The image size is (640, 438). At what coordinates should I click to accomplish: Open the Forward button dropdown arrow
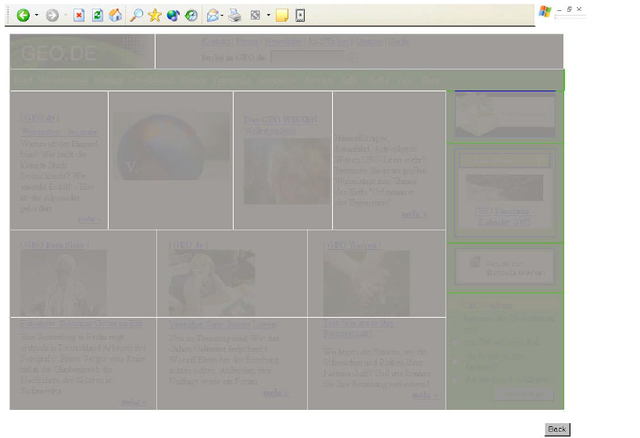point(65,16)
